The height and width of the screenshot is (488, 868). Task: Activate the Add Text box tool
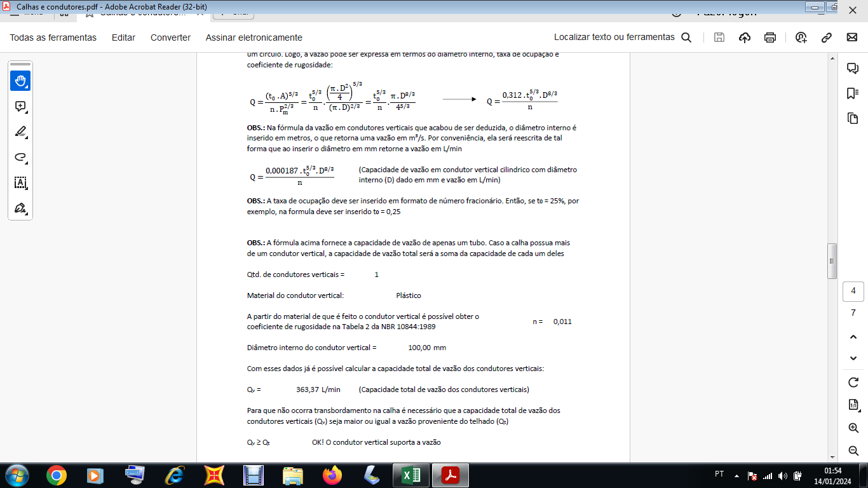point(20,183)
